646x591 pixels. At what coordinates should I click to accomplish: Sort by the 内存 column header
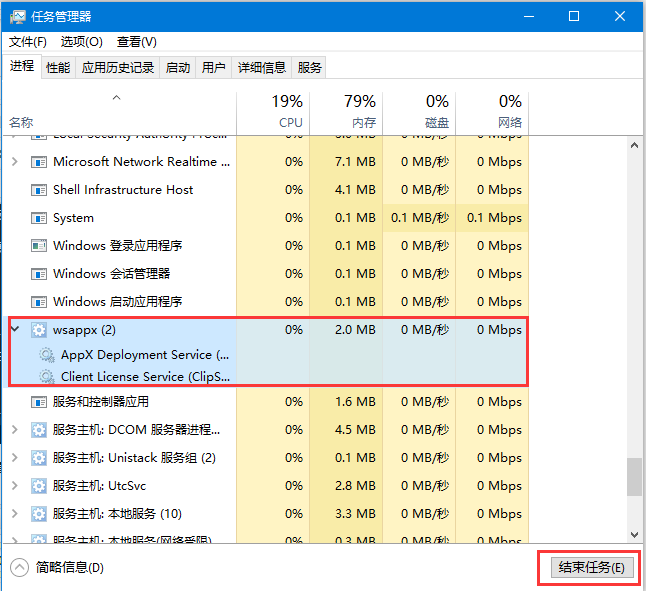coord(346,114)
